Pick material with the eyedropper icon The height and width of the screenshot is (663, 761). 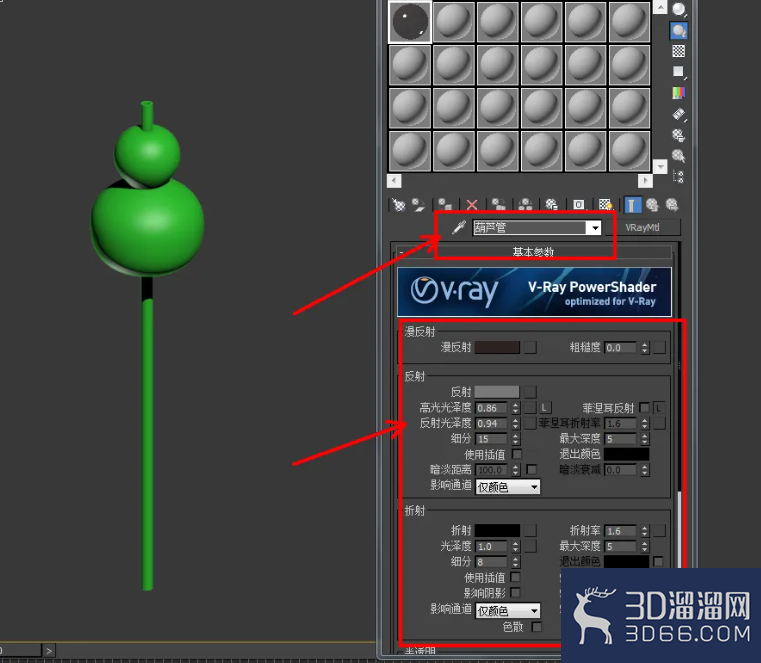[x=459, y=227]
